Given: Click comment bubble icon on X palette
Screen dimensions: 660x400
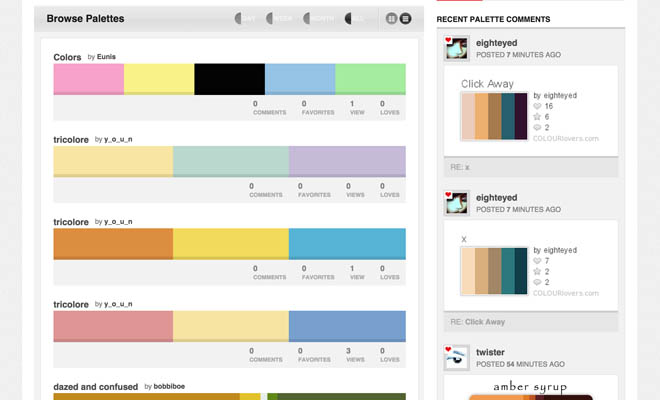Looking at the screenshot, I should coord(537,282).
